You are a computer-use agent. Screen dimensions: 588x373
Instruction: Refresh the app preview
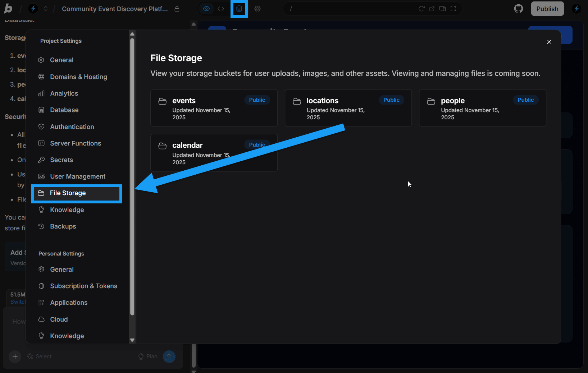coord(421,9)
